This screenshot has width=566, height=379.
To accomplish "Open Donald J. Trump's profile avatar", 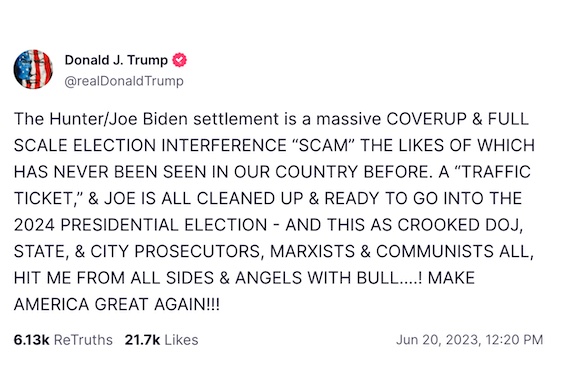I will click(33, 69).
